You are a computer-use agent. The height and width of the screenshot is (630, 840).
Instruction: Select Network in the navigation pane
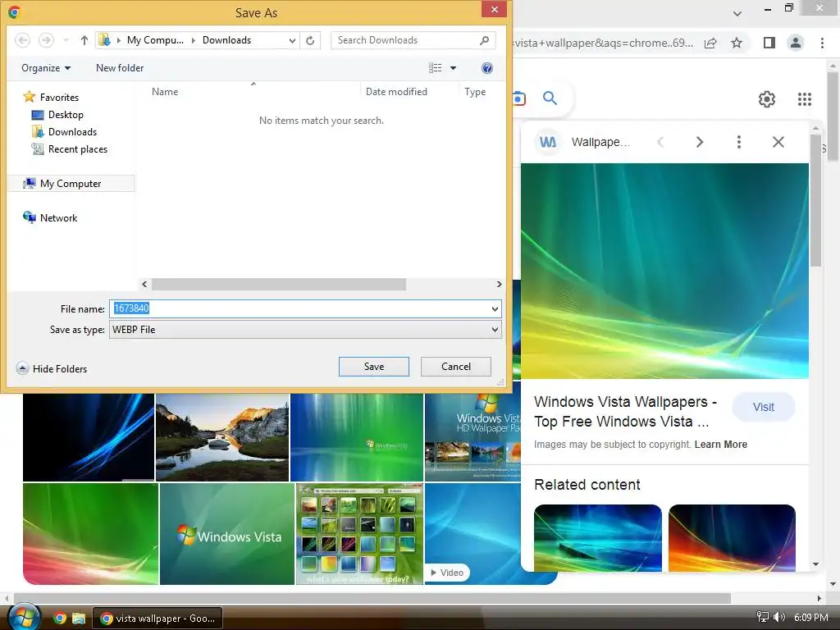coord(50,217)
